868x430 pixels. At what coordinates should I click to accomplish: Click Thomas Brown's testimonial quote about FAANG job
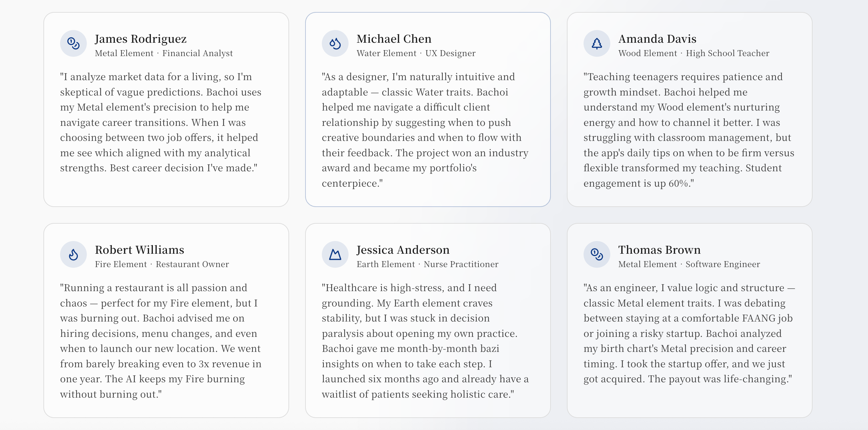689,333
